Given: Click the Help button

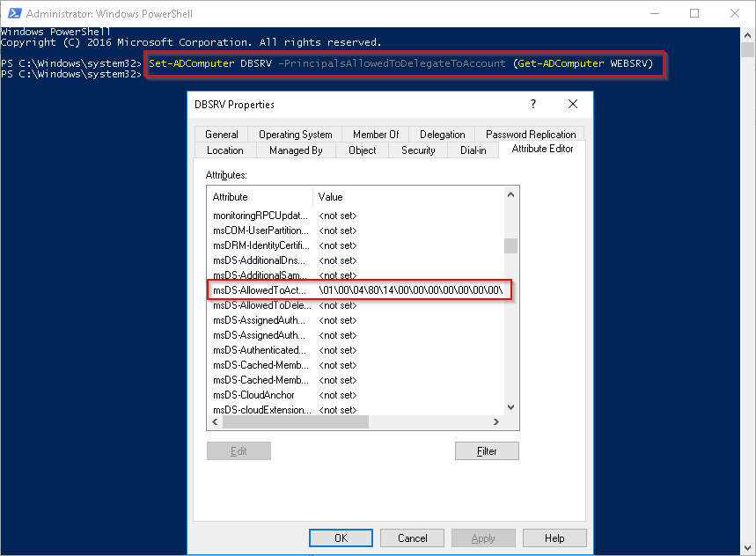Looking at the screenshot, I should (x=554, y=538).
